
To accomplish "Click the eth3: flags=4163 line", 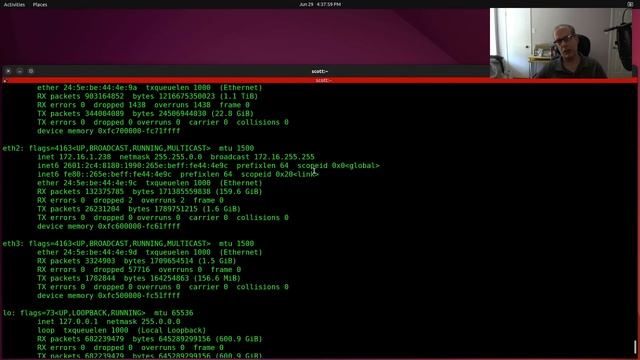I will pos(128,244).
